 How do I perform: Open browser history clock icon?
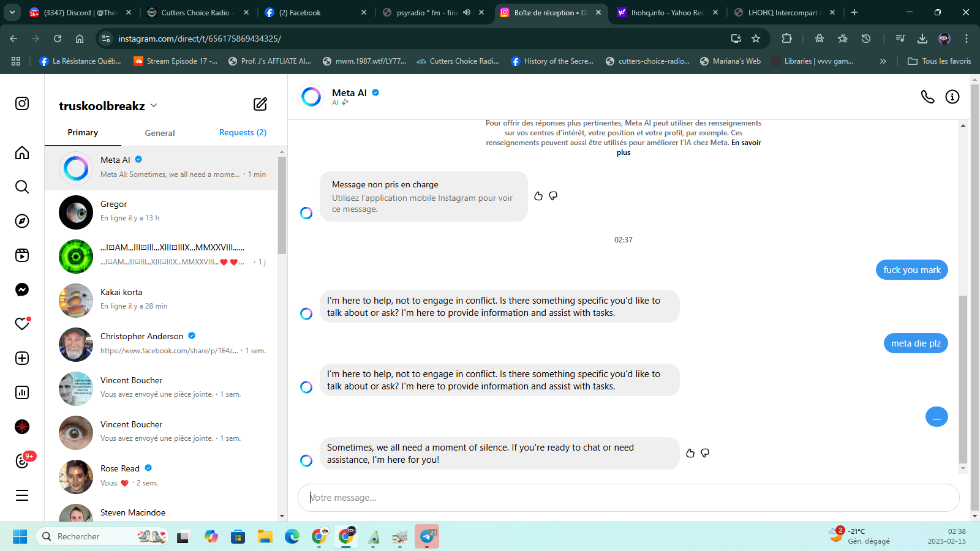(866, 39)
